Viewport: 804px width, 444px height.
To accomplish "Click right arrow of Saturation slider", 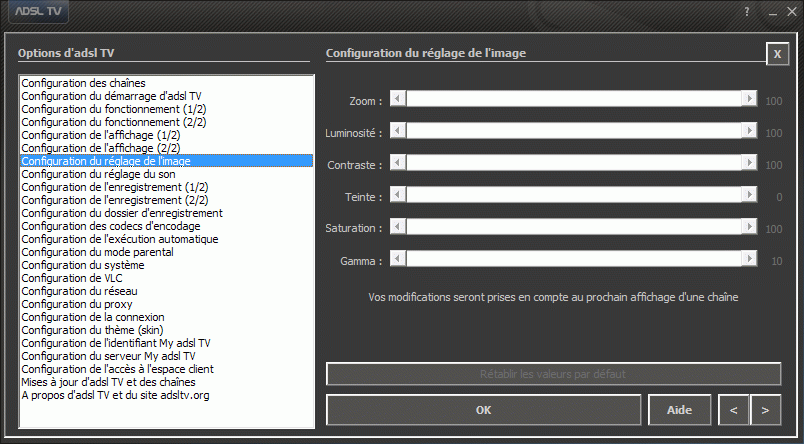I will (x=749, y=226).
